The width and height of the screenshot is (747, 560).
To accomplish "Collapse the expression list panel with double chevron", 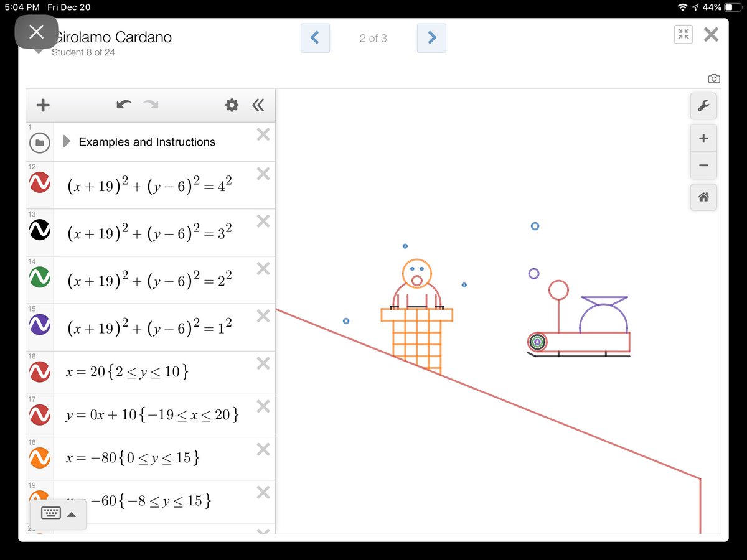I will click(x=259, y=105).
